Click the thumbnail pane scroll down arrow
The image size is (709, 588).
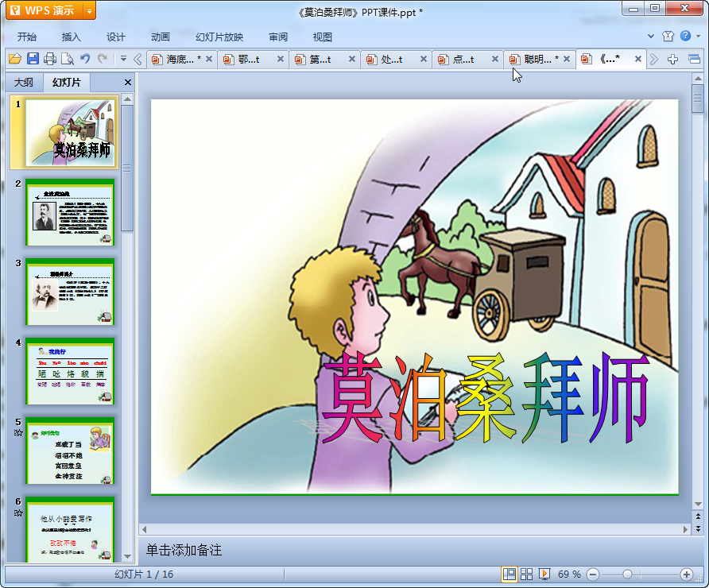(x=127, y=556)
